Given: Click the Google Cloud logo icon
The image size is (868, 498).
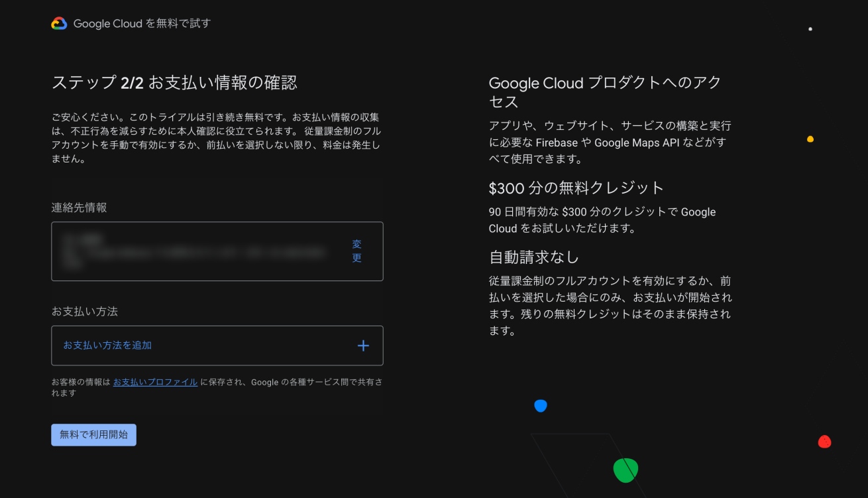Looking at the screenshot, I should tap(59, 24).
